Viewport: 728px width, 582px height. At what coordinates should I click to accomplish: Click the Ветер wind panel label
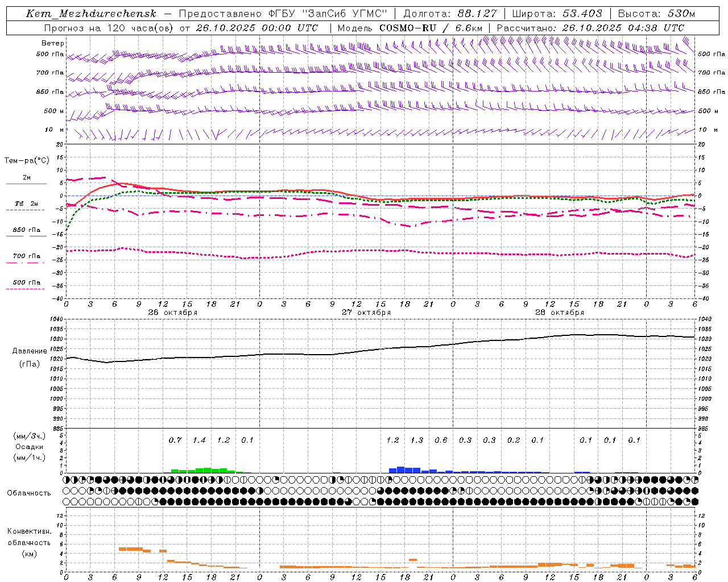(53, 43)
